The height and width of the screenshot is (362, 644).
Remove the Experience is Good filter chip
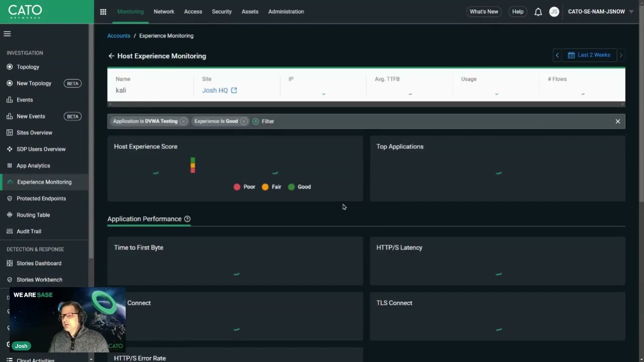point(244,121)
